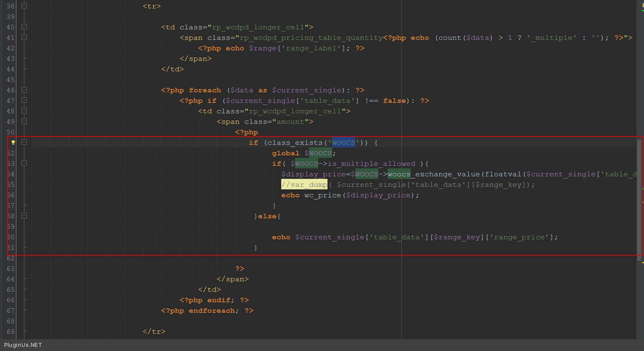Click the 'woocs_exchange_value' method call
The height and width of the screenshot is (351, 644).
click(434, 174)
